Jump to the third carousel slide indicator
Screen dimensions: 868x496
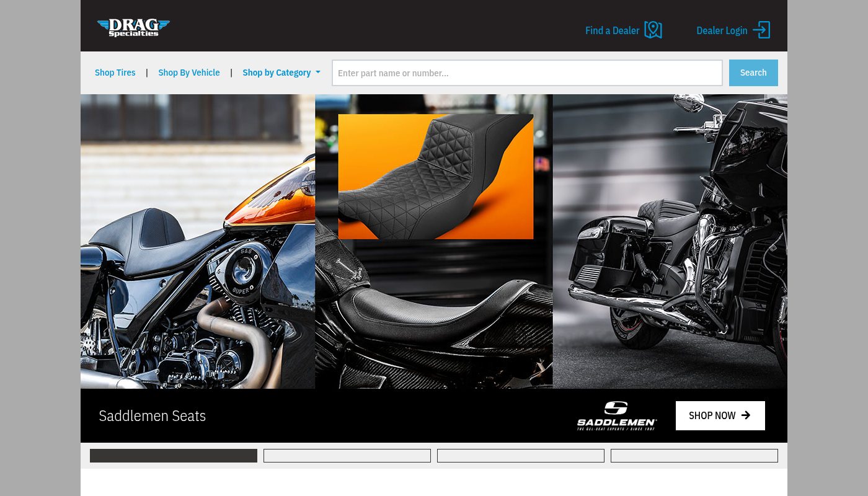(x=521, y=456)
